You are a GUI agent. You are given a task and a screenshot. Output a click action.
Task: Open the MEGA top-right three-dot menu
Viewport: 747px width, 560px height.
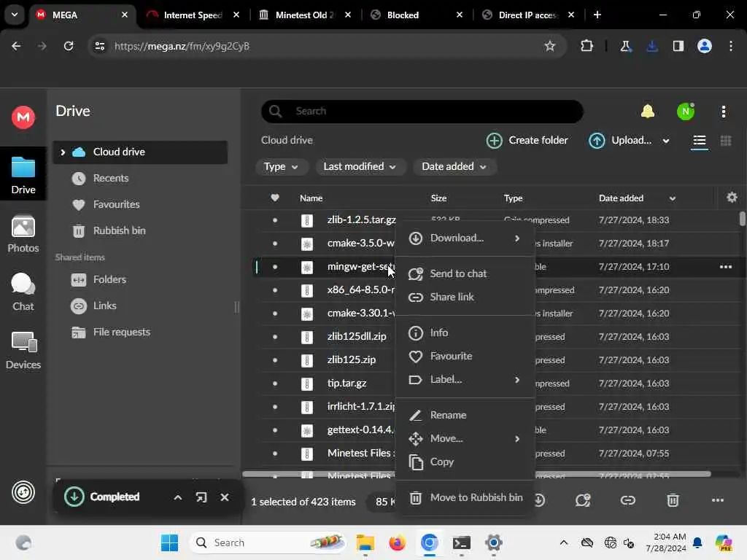click(x=723, y=112)
